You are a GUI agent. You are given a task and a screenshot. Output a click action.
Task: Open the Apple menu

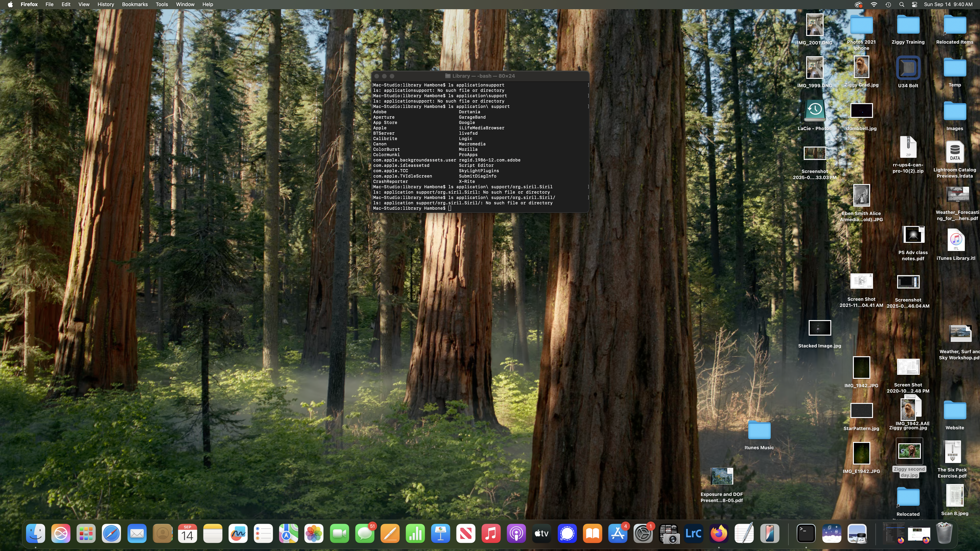coord(10,5)
